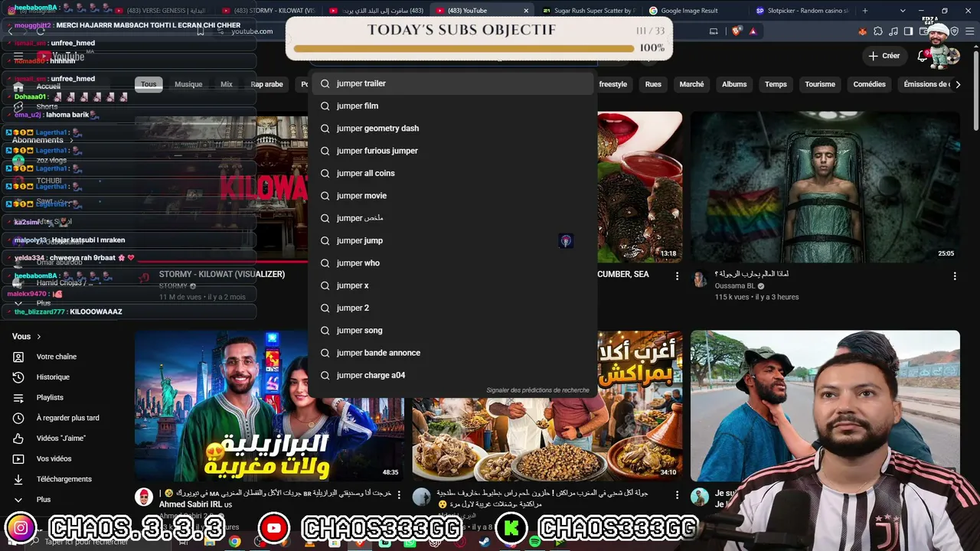
Task: Open the 48:35 New York video thumbnail
Action: (x=269, y=406)
